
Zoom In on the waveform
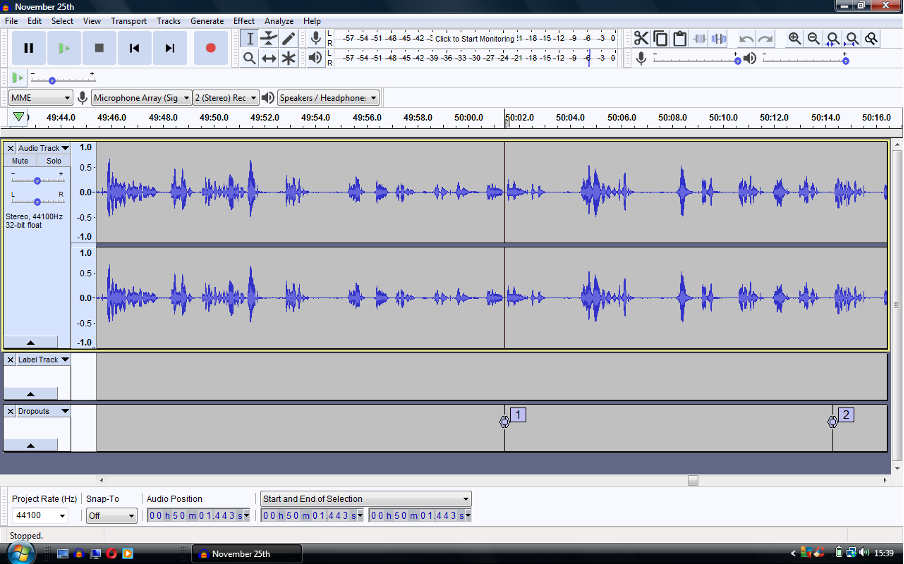[x=794, y=39]
